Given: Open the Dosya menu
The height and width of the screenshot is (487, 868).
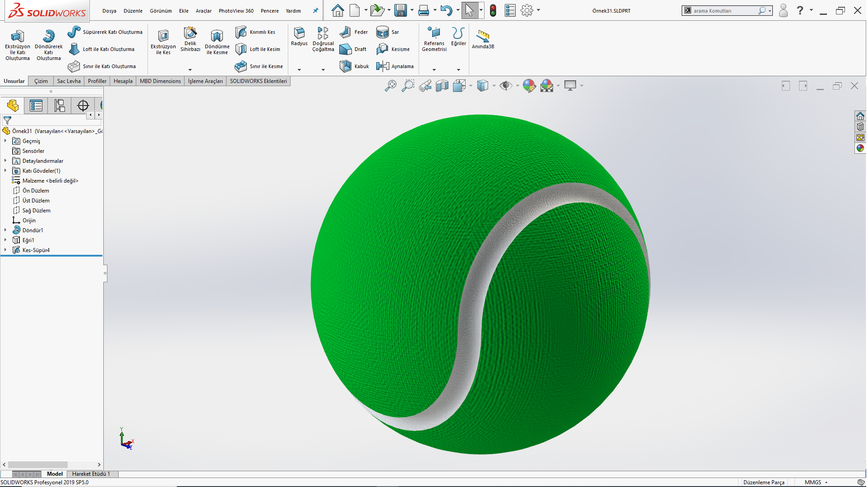Looking at the screenshot, I should 109,11.
